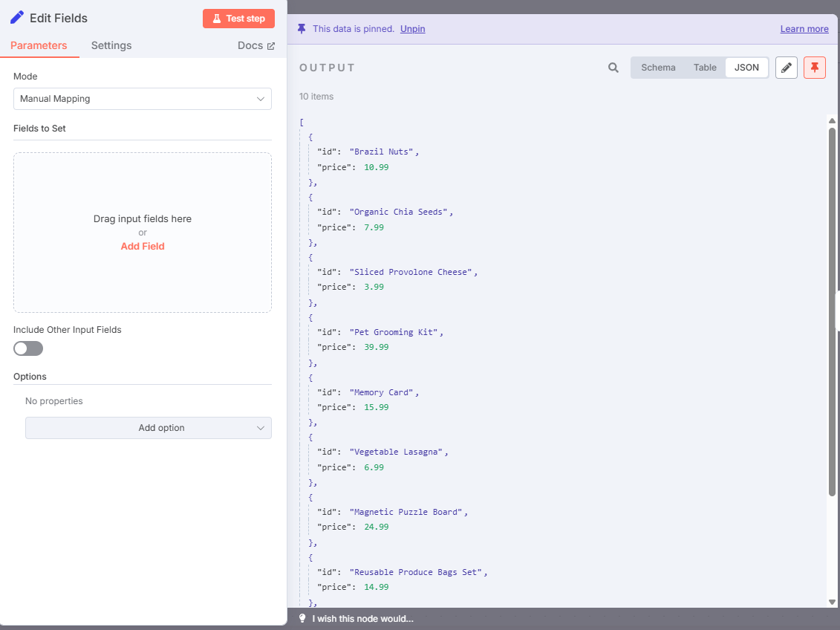840x630 pixels.
Task: Select "Magnetic Puzzle Board" value
Action: coord(406,512)
